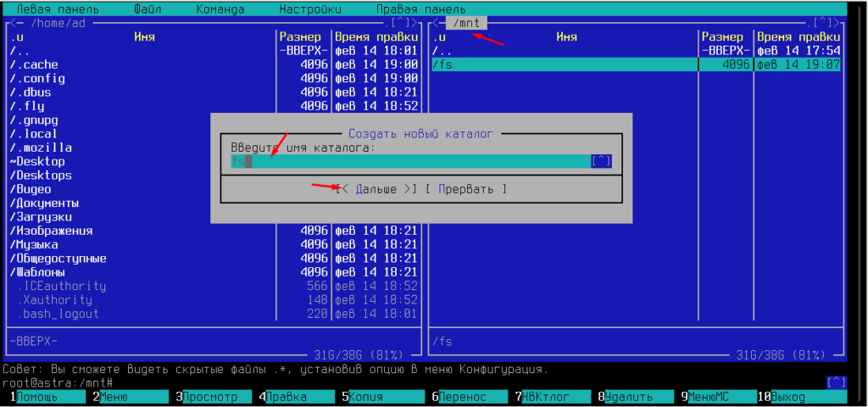Open the "Настройки" menu in top bar
The width and height of the screenshot is (868, 407).
(310, 8)
